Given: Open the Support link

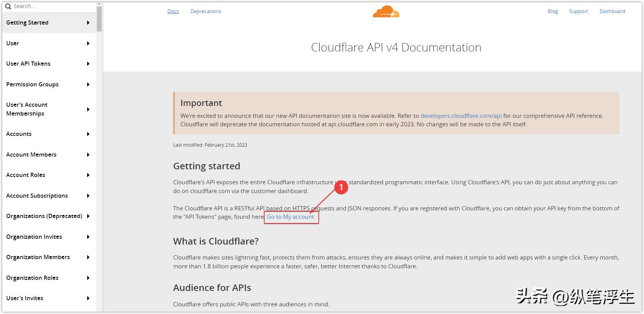Looking at the screenshot, I should pyautogui.click(x=579, y=12).
